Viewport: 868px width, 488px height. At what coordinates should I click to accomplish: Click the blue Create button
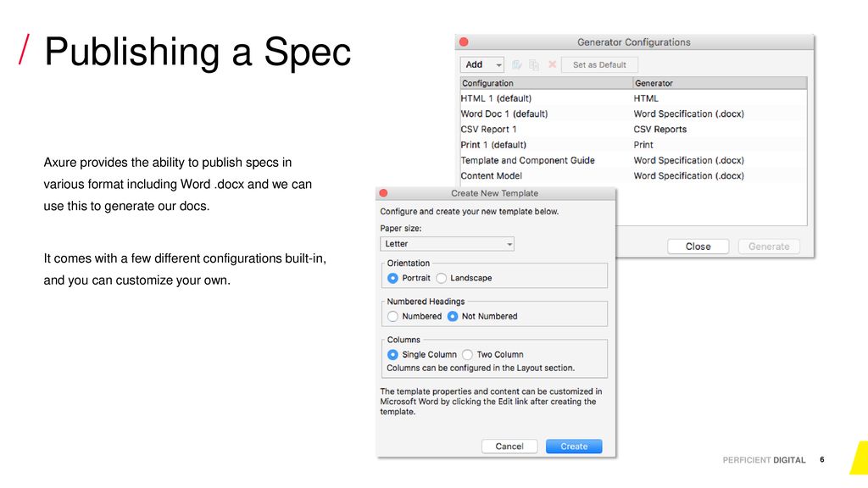[x=574, y=446]
